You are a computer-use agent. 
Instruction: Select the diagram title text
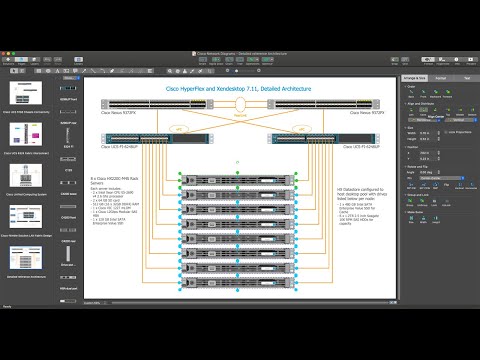coord(238,89)
